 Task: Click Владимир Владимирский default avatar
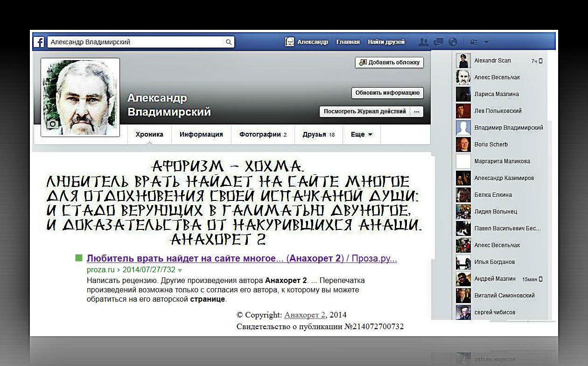[x=463, y=128]
